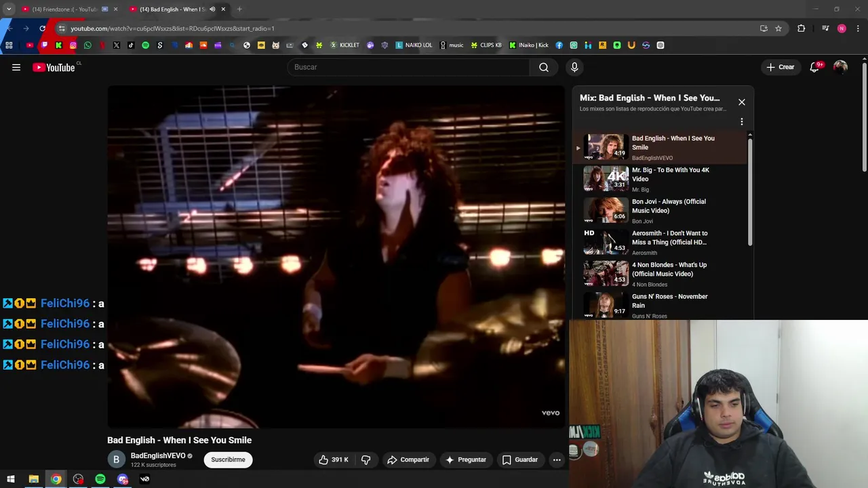Viewport: 868px width, 488px height.
Task: Play Guns N' Roses - November Rain
Action: point(661,305)
